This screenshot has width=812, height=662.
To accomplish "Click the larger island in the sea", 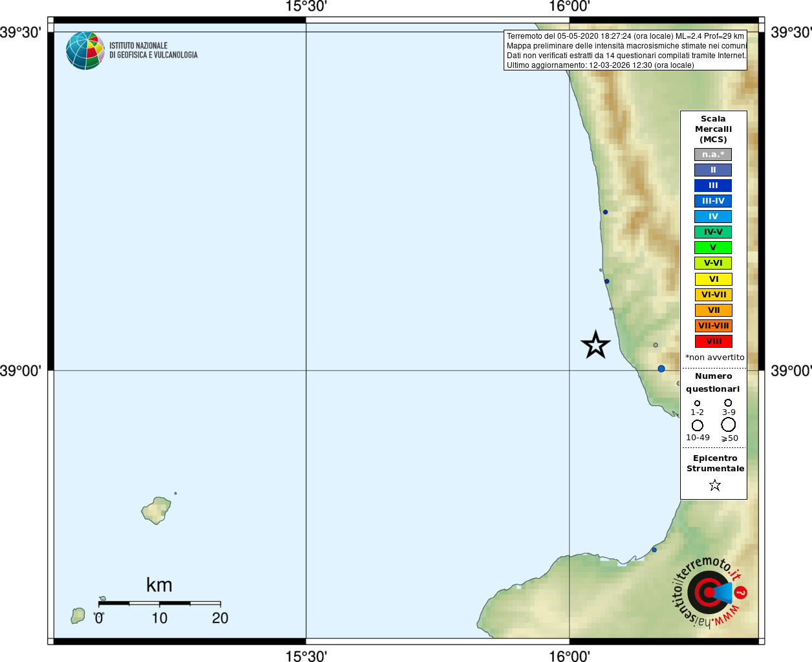I will tap(156, 511).
